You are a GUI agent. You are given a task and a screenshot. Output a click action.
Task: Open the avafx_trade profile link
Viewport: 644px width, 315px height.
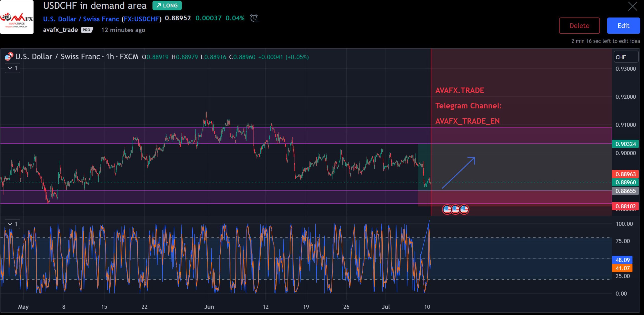60,30
